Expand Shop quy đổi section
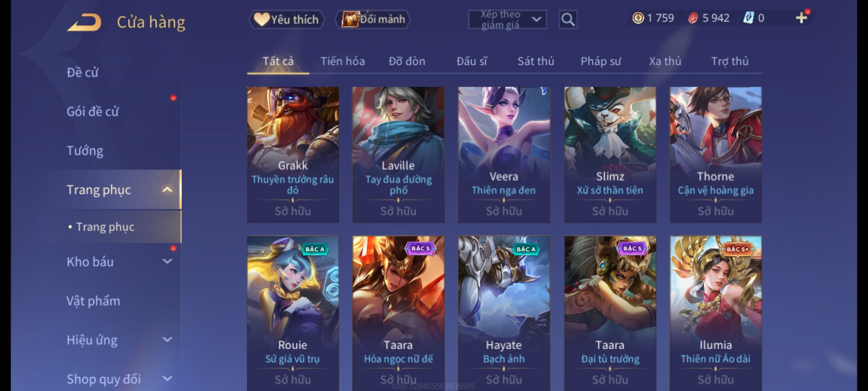 click(x=167, y=378)
